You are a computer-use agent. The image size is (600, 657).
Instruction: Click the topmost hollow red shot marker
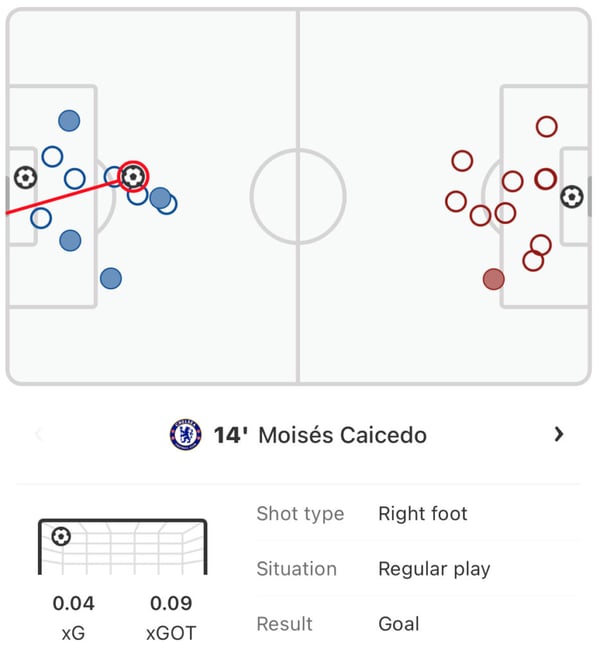546,126
